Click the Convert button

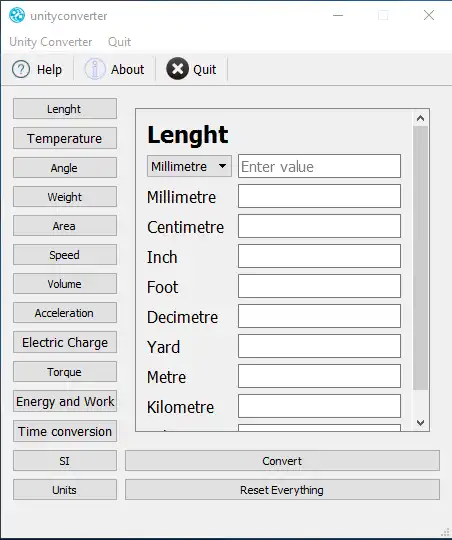point(282,461)
